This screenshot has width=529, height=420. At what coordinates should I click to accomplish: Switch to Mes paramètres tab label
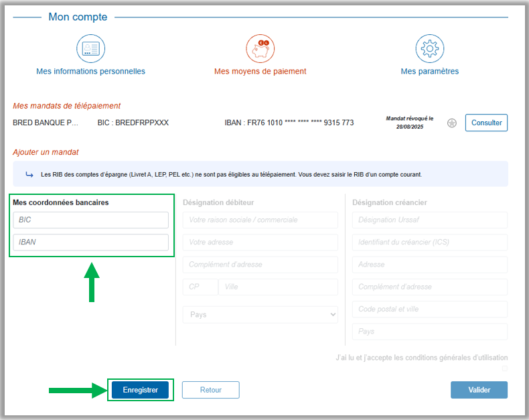pyautogui.click(x=429, y=71)
